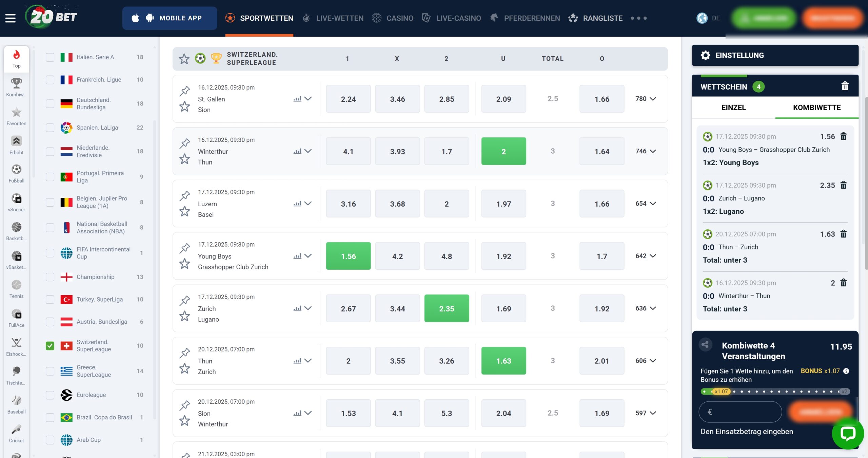Enable the Euroleague league checkbox
The height and width of the screenshot is (458, 868).
[50, 395]
